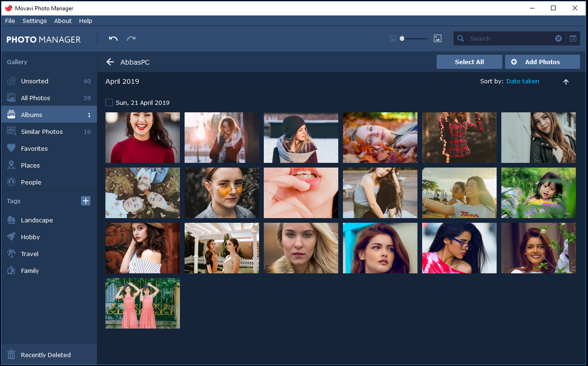This screenshot has height=366, width=588.
Task: Clear the search field with the X icon
Action: tap(558, 38)
